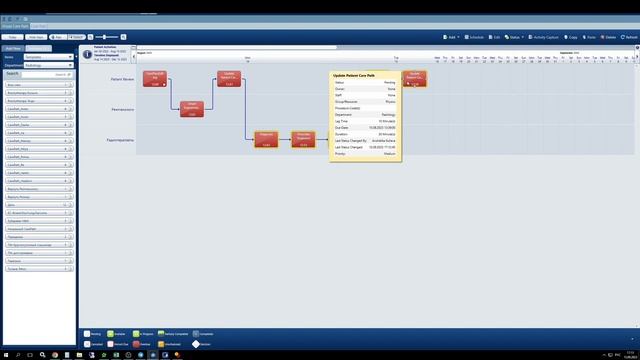Click the Decision diamond legend icon
Screen dimensions: 640x360
coord(196,344)
